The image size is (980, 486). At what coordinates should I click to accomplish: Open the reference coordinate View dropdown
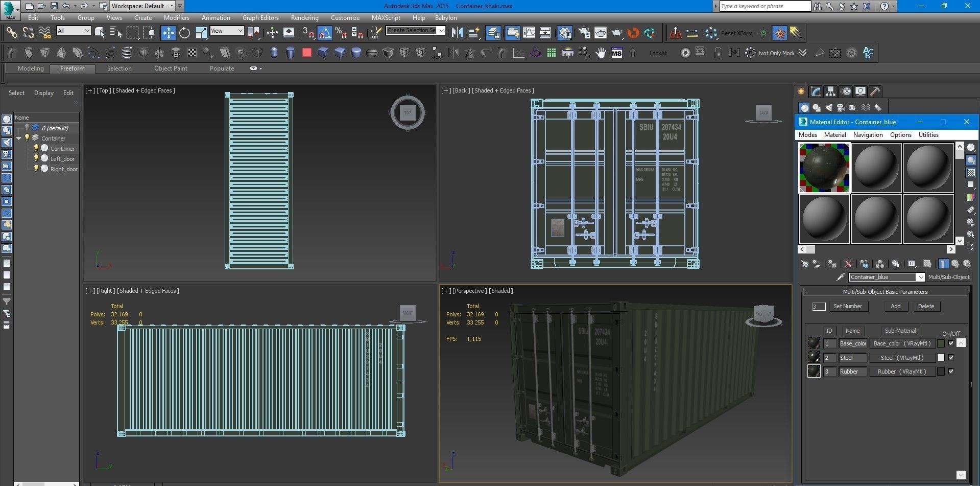pyautogui.click(x=227, y=31)
